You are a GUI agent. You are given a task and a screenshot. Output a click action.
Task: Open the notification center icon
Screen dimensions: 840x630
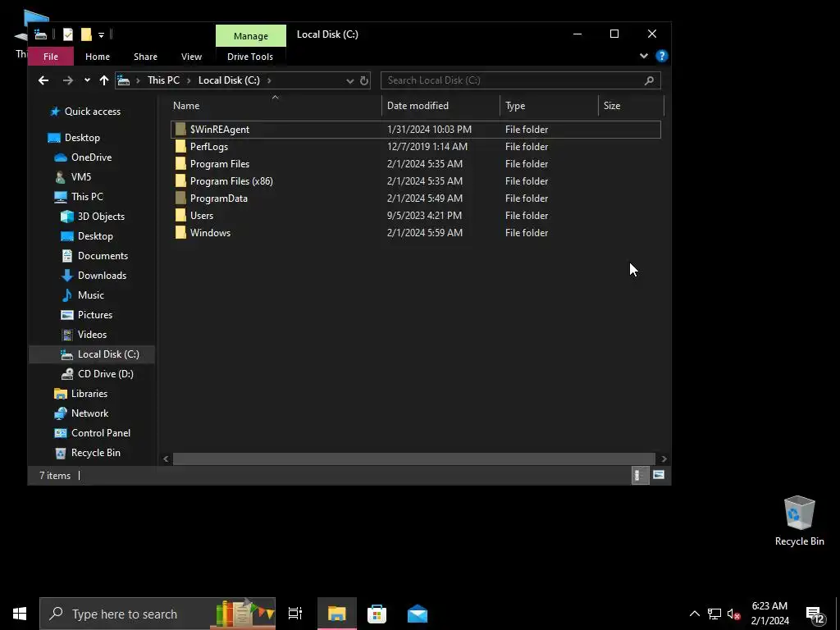tap(815, 614)
